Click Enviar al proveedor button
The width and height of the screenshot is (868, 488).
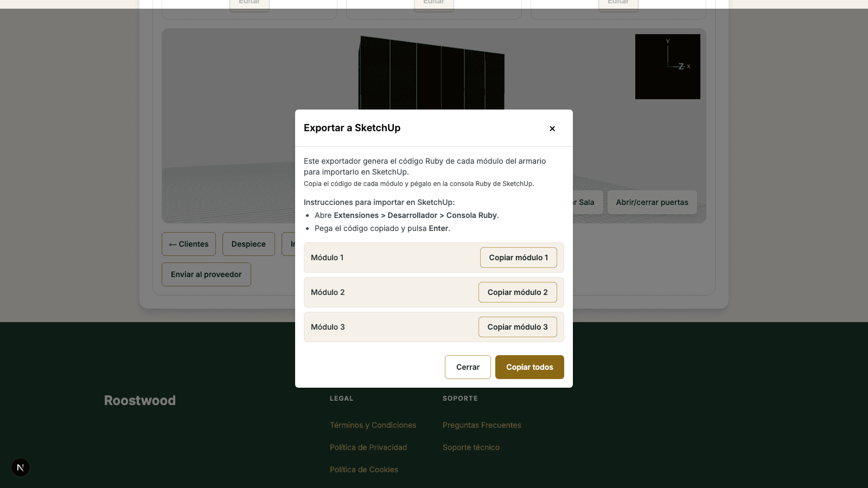pyautogui.click(x=206, y=274)
